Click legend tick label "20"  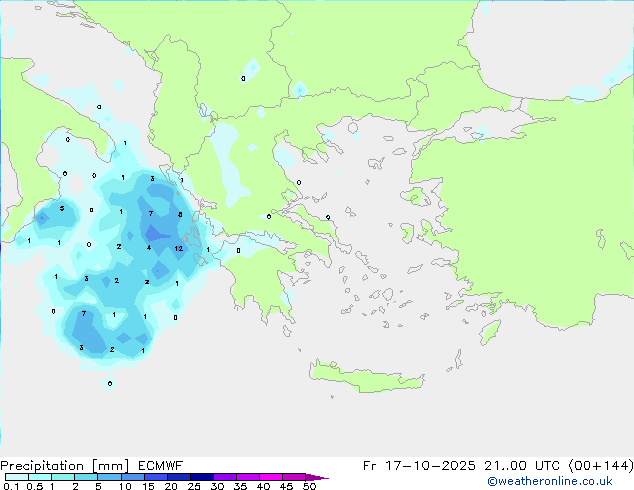(x=171, y=486)
